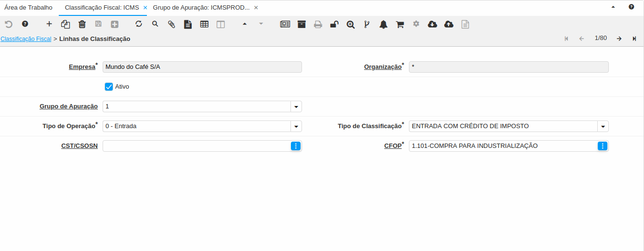This screenshot has width=644, height=251.
Task: Expand the Grupo de Apuração dropdown
Action: 296,106
